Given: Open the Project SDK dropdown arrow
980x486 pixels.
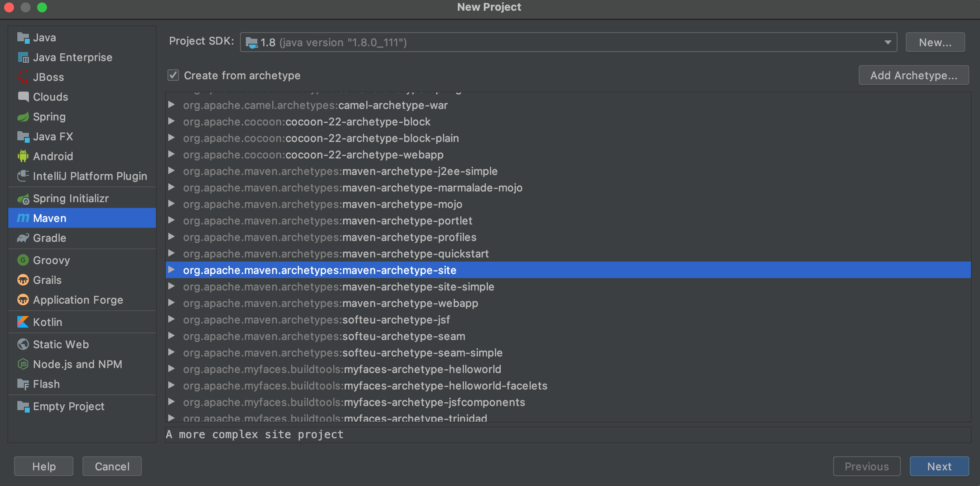Looking at the screenshot, I should (x=888, y=42).
